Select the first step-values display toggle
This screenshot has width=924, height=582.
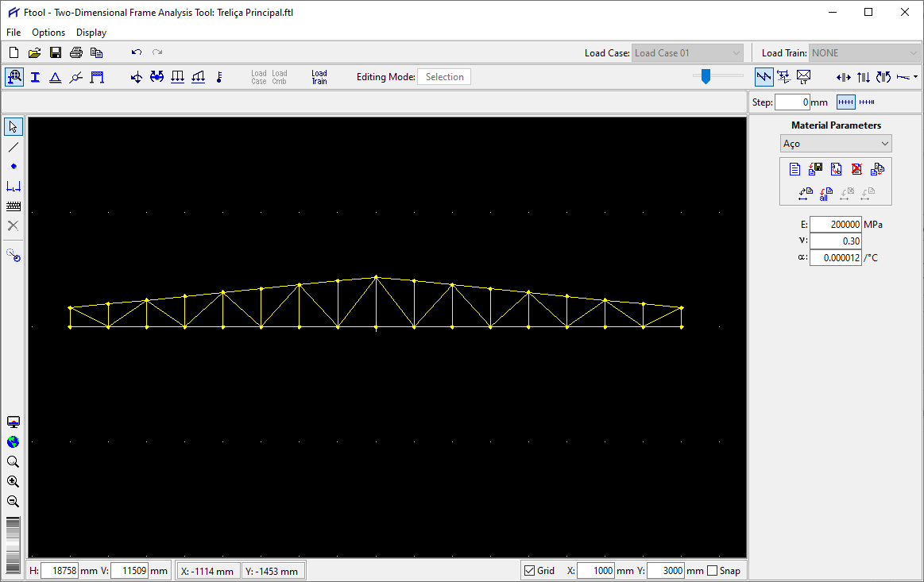click(846, 102)
